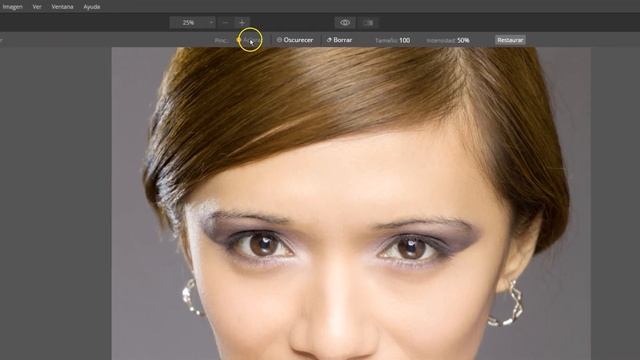Image resolution: width=640 pixels, height=360 pixels.
Task: Click the Restaurar button
Action: [x=510, y=40]
